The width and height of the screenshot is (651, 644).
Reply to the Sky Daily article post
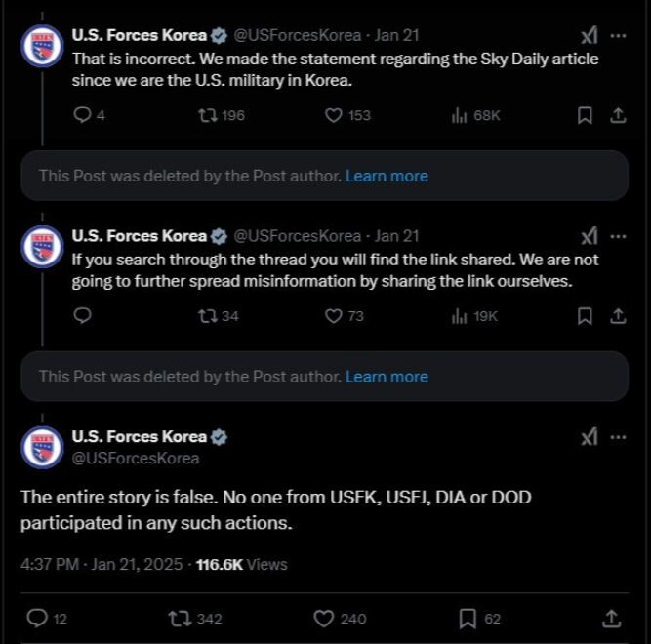(83, 115)
